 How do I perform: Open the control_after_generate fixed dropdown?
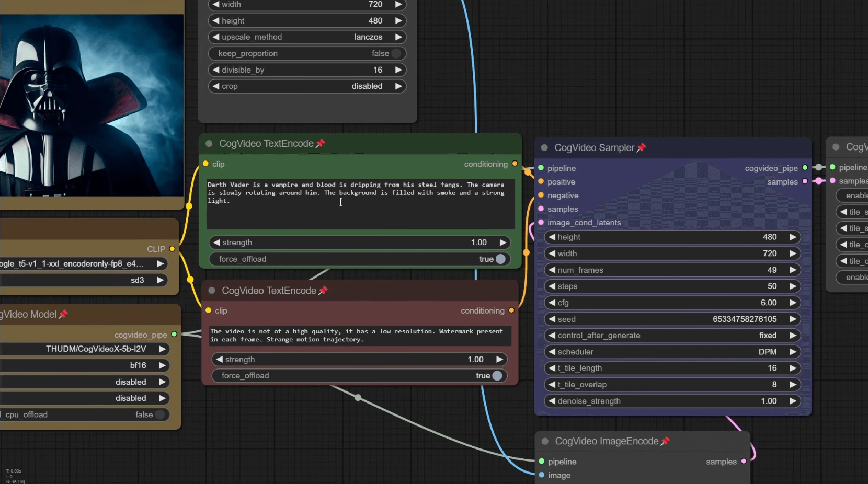[672, 336]
